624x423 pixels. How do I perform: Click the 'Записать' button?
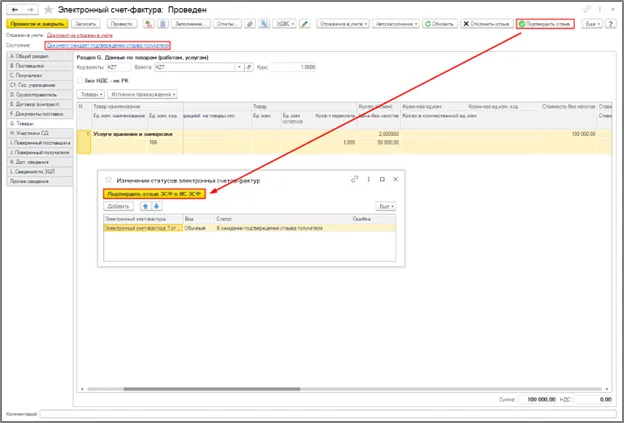[86, 24]
